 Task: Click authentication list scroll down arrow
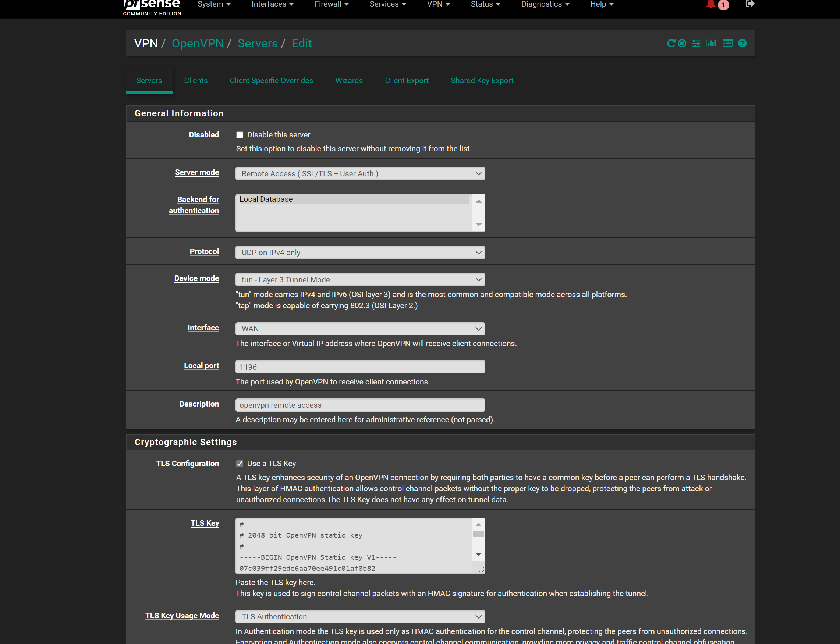pyautogui.click(x=479, y=225)
